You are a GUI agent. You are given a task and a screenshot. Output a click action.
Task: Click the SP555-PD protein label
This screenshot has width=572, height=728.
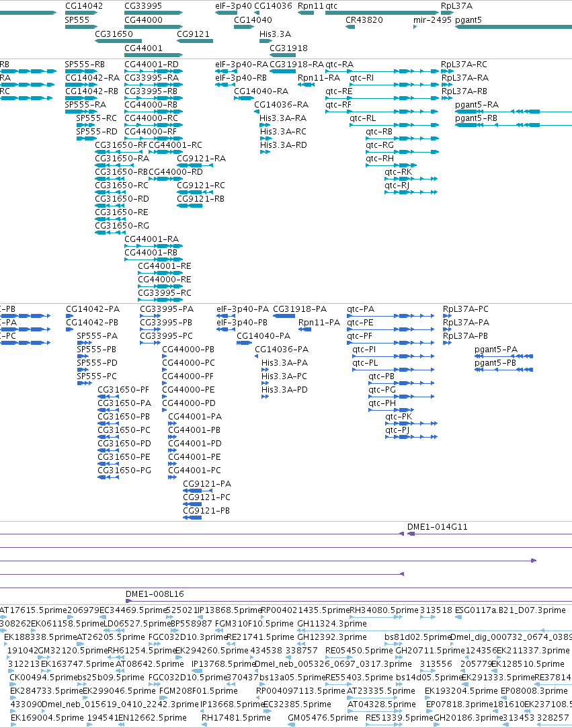click(x=97, y=362)
